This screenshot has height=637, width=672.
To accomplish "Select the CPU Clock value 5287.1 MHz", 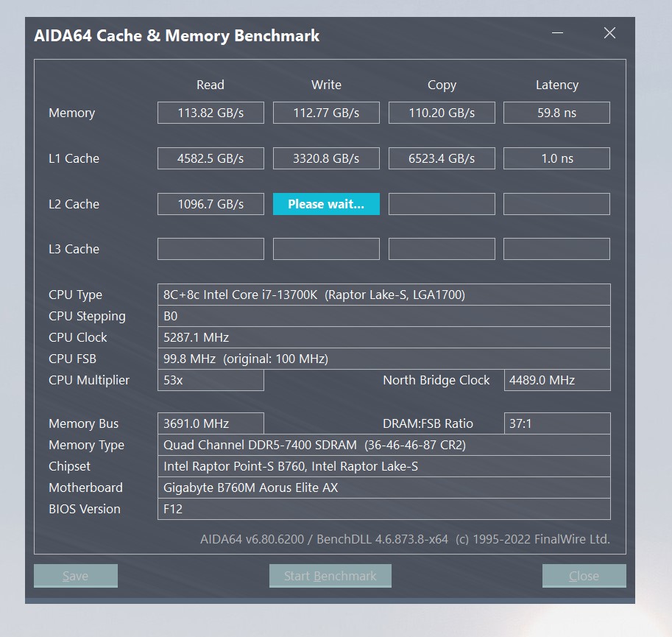I will pyautogui.click(x=383, y=337).
